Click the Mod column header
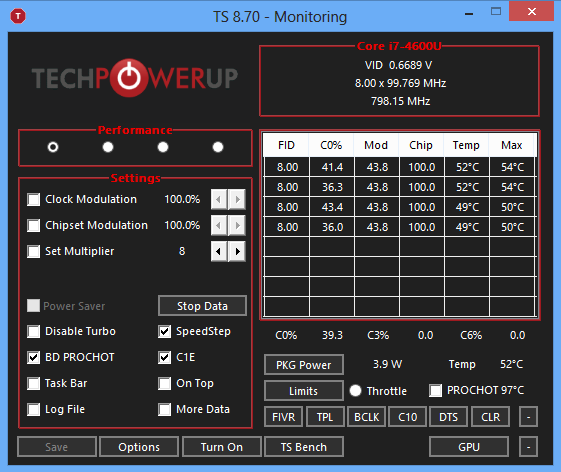Viewport: 561px width, 472px height. [376, 145]
